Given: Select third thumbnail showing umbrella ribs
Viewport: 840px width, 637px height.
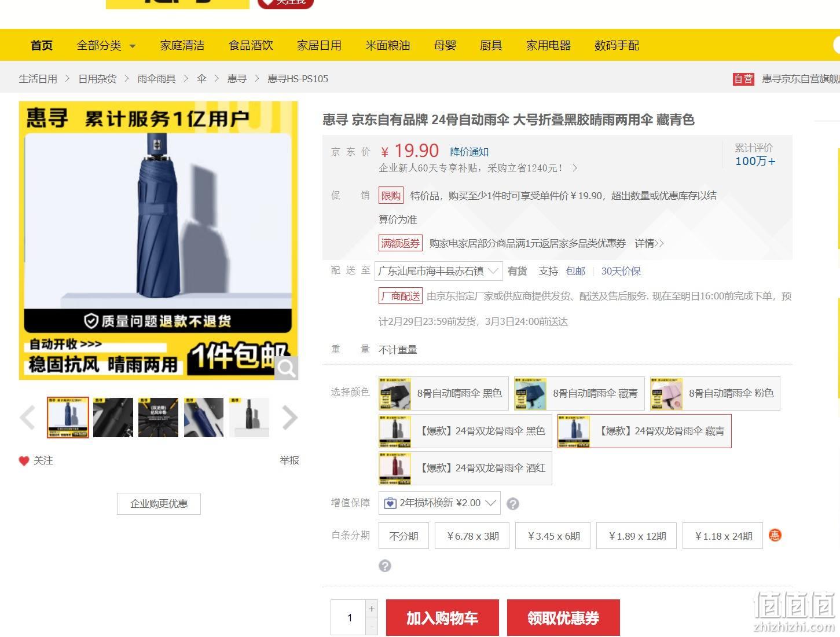Looking at the screenshot, I should tap(158, 418).
